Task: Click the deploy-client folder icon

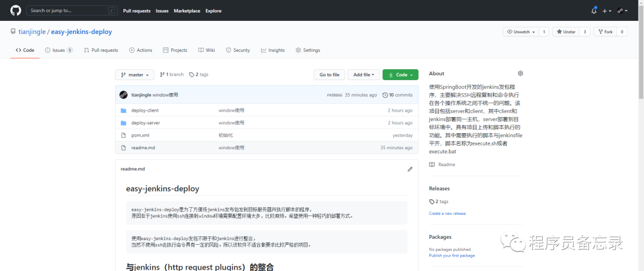Action: coord(123,110)
